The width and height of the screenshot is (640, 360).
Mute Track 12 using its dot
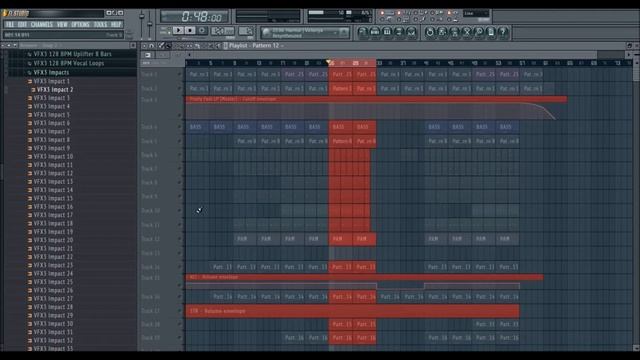pos(180,239)
